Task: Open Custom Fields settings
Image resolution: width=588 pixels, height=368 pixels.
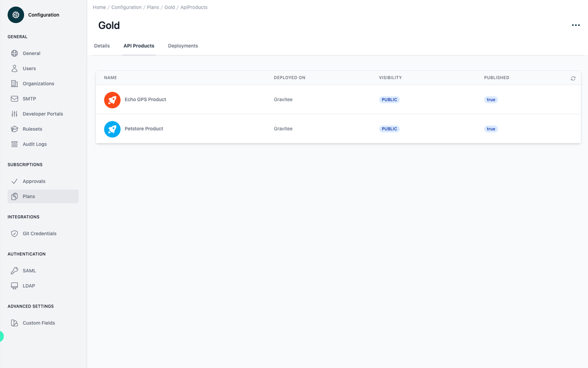Action: 15,322
